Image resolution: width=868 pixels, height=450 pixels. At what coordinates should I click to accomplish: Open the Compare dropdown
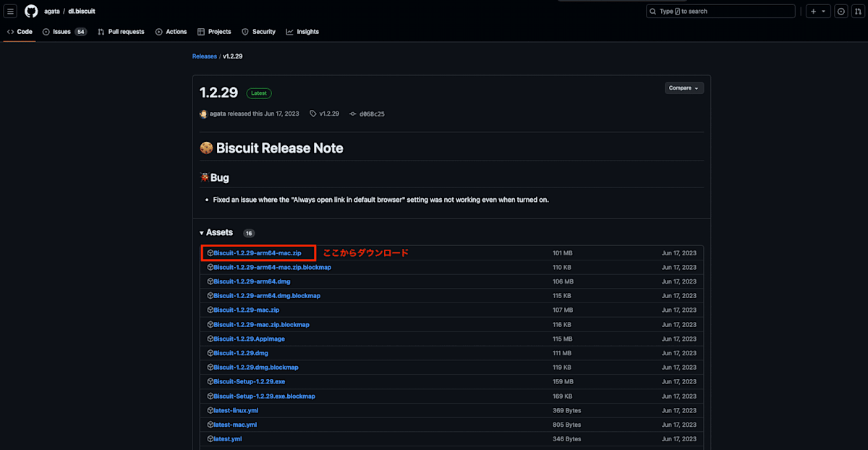coord(684,88)
